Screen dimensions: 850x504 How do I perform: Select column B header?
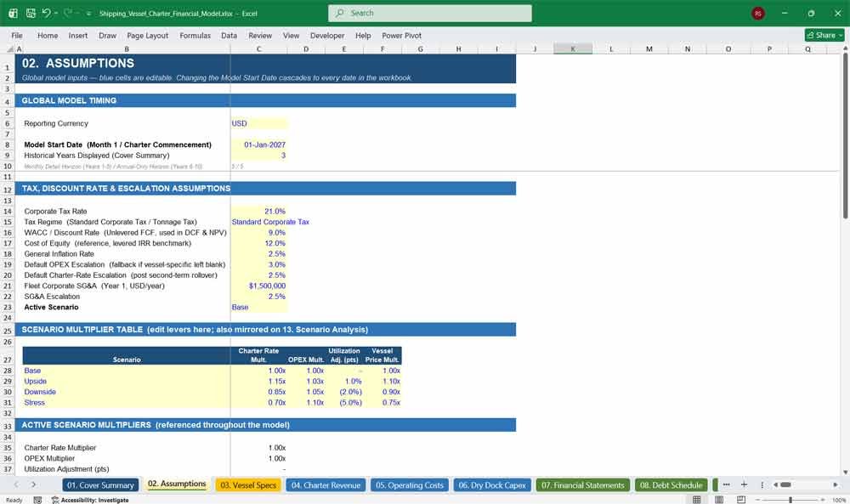click(127, 48)
